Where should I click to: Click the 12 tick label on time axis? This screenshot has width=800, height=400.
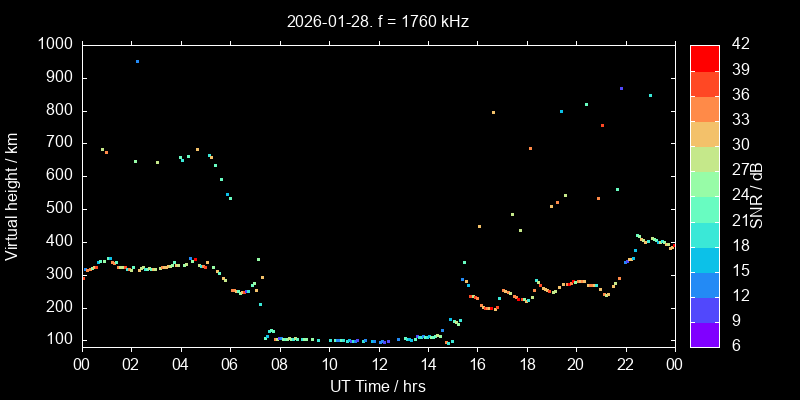(378, 364)
